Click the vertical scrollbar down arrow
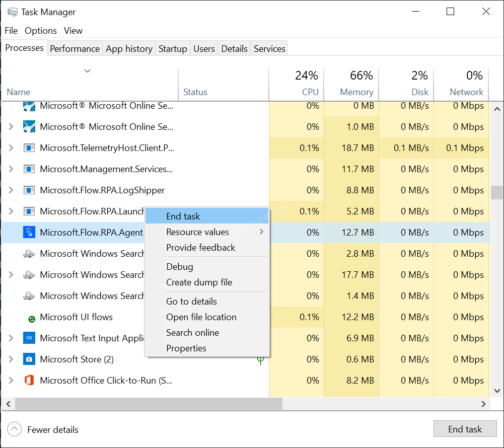The image size is (504, 448). [496, 391]
